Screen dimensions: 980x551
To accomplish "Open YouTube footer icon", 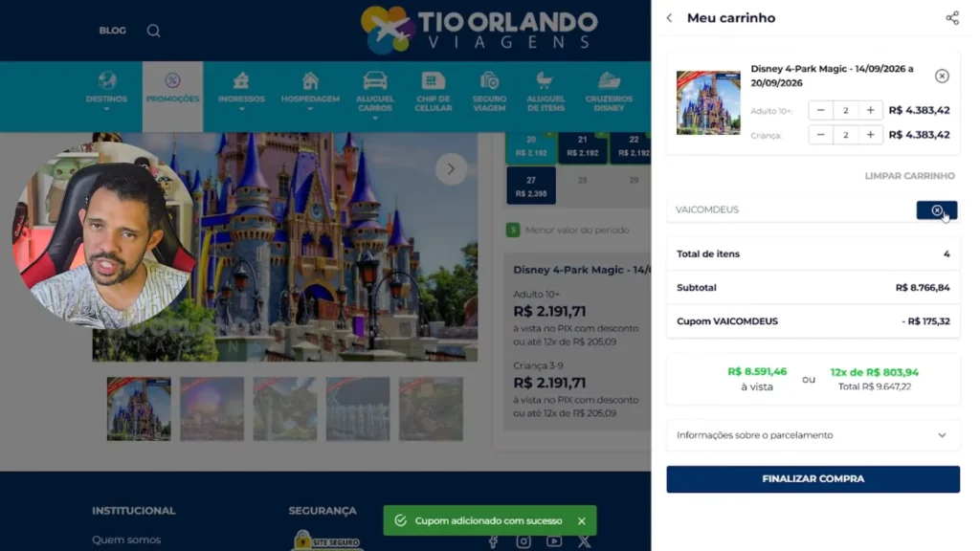I will 554,541.
